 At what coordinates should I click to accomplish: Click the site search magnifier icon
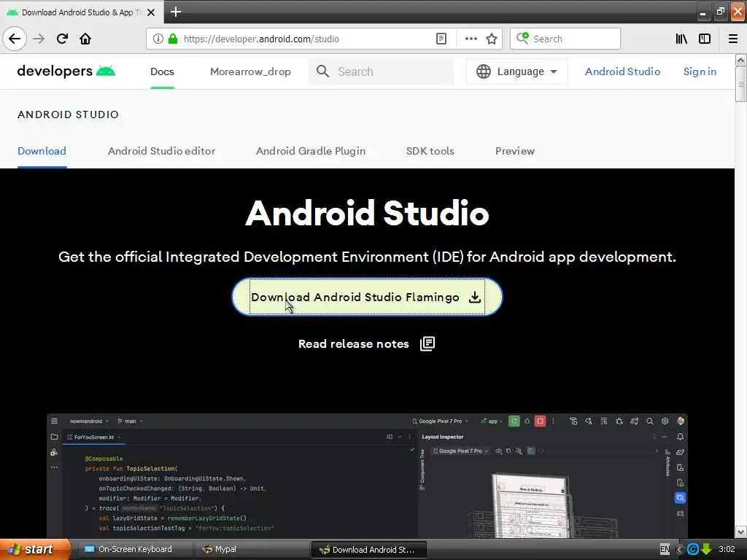[322, 71]
